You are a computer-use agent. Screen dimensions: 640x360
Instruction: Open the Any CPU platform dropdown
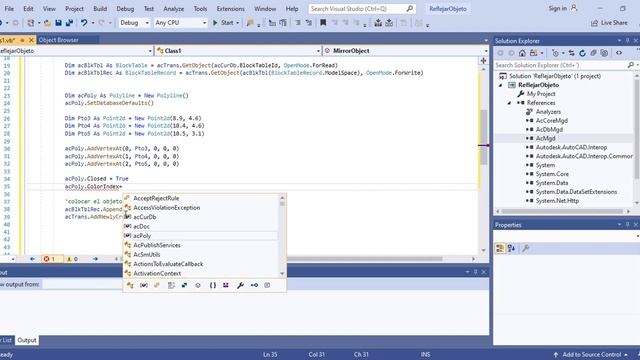pos(180,23)
